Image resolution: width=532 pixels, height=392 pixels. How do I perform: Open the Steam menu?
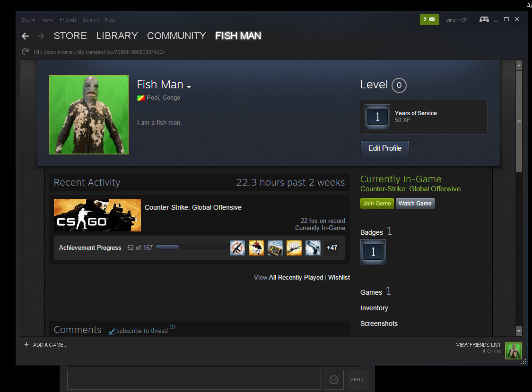[28, 20]
